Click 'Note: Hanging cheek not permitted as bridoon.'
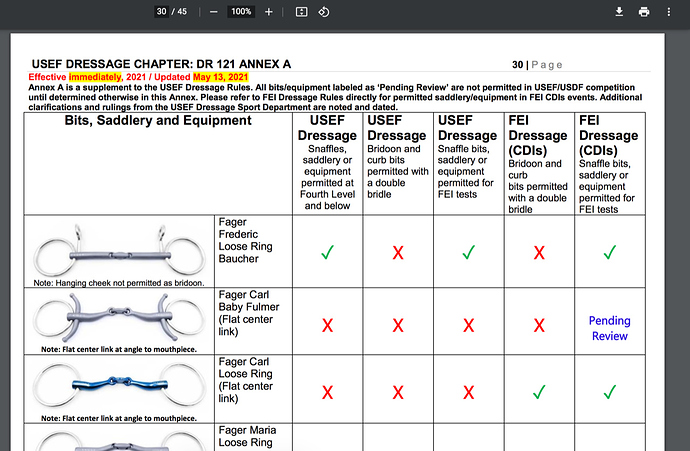Viewport: 690px width, 451px height. 119,283
